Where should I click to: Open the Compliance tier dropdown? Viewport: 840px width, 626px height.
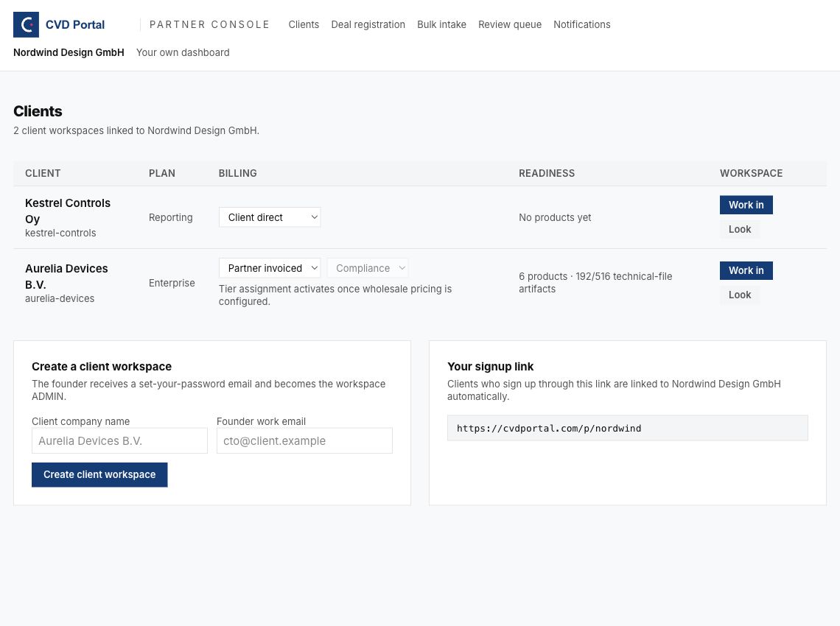368,268
